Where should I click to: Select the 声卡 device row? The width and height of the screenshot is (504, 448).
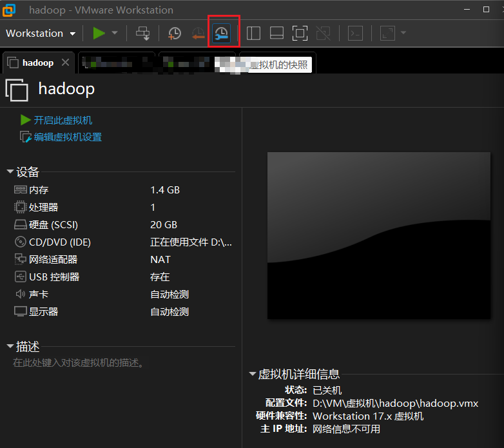click(x=124, y=294)
